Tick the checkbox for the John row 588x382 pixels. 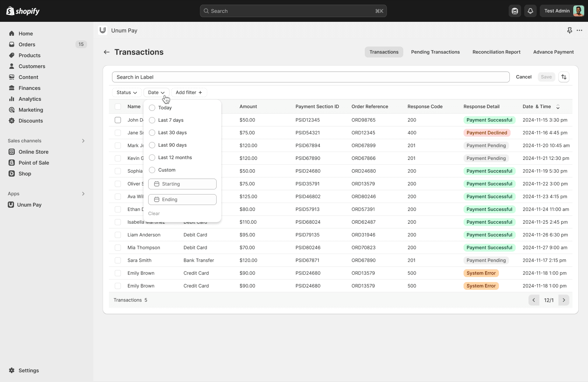[118, 120]
